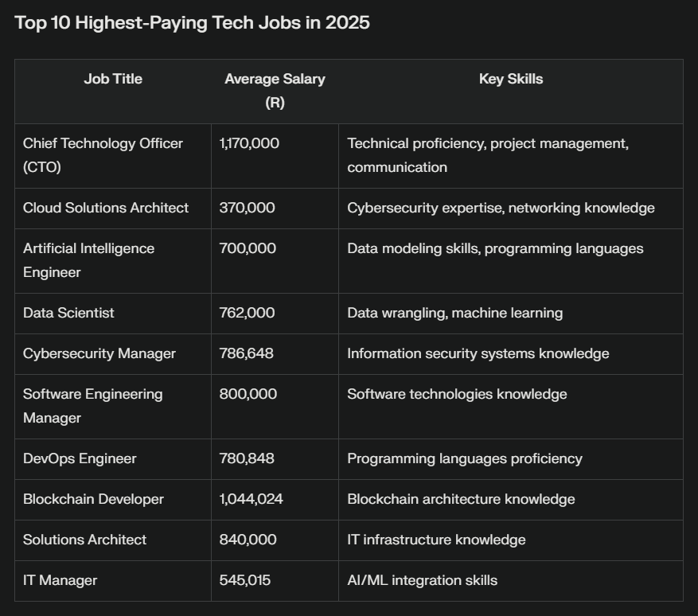Click the salary value 1,170,000
Image resolution: width=698 pixels, height=616 pixels.
coord(249,143)
